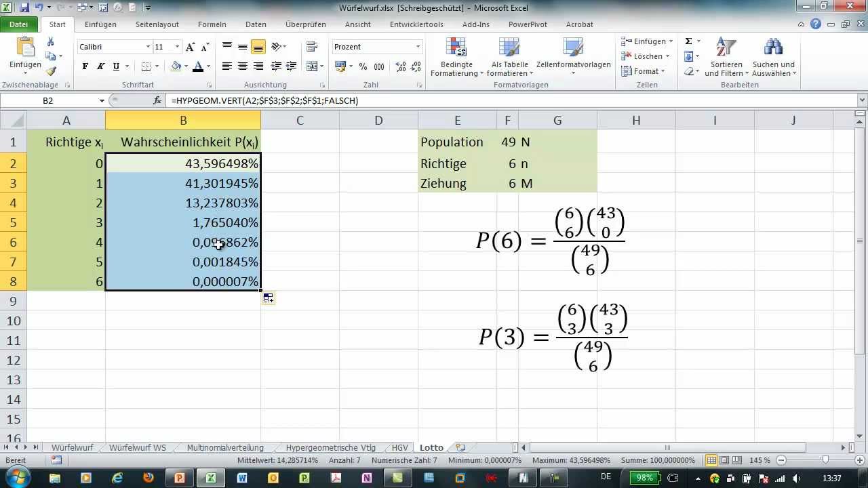
Task: Increase the cell indent
Action: click(x=292, y=66)
